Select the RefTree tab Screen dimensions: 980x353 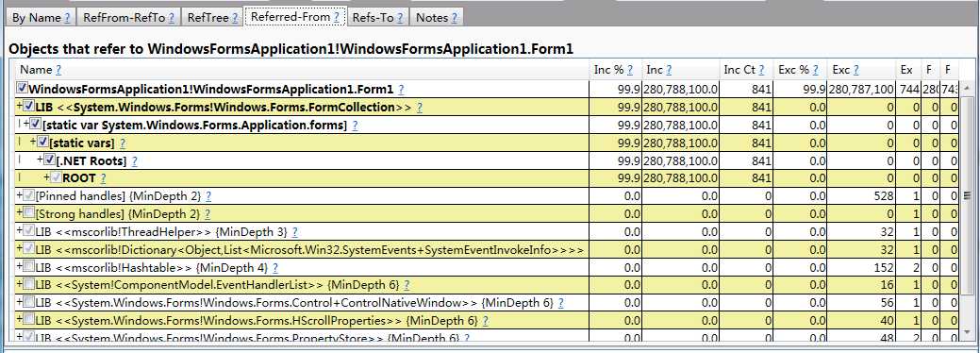[x=212, y=18]
